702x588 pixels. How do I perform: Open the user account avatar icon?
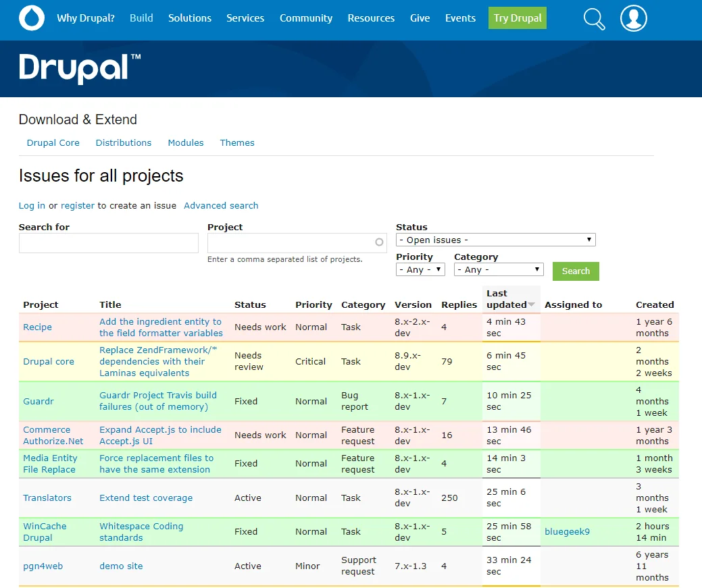click(x=634, y=18)
